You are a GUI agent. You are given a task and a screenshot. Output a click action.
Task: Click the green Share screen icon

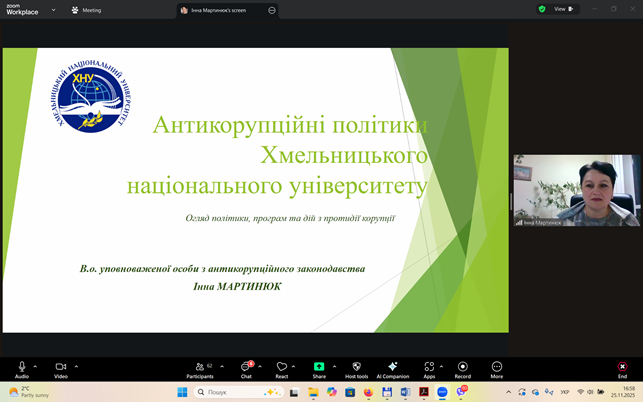tap(319, 367)
